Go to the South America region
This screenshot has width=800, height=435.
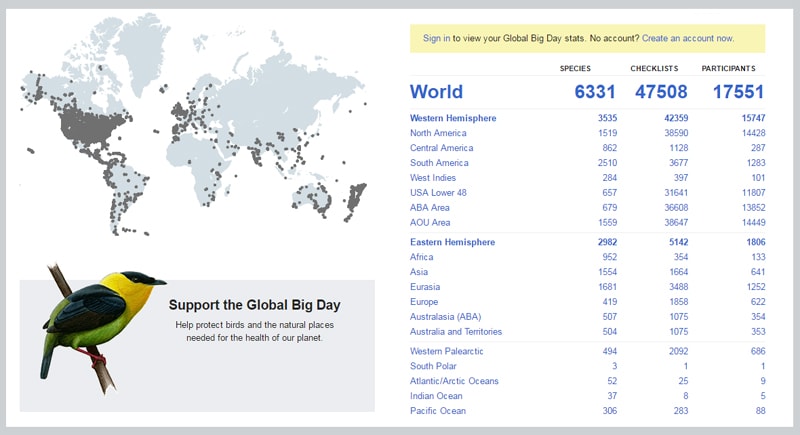[x=439, y=163]
